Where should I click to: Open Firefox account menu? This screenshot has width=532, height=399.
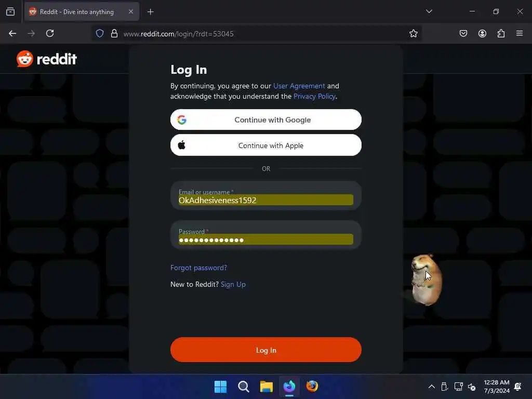[482, 33]
